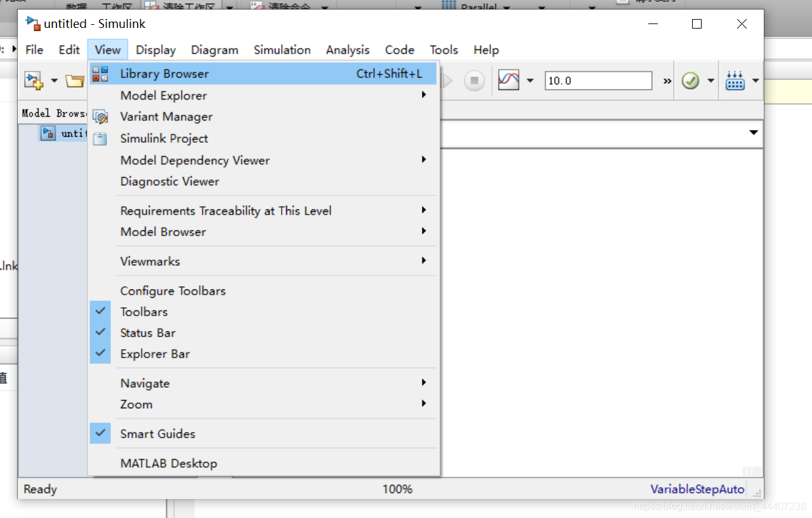Image resolution: width=812 pixels, height=518 pixels.
Task: Open the Tools menu
Action: (444, 50)
